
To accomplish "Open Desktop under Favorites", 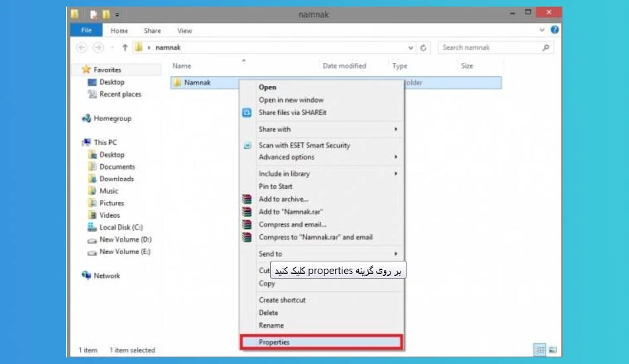I will pyautogui.click(x=111, y=82).
